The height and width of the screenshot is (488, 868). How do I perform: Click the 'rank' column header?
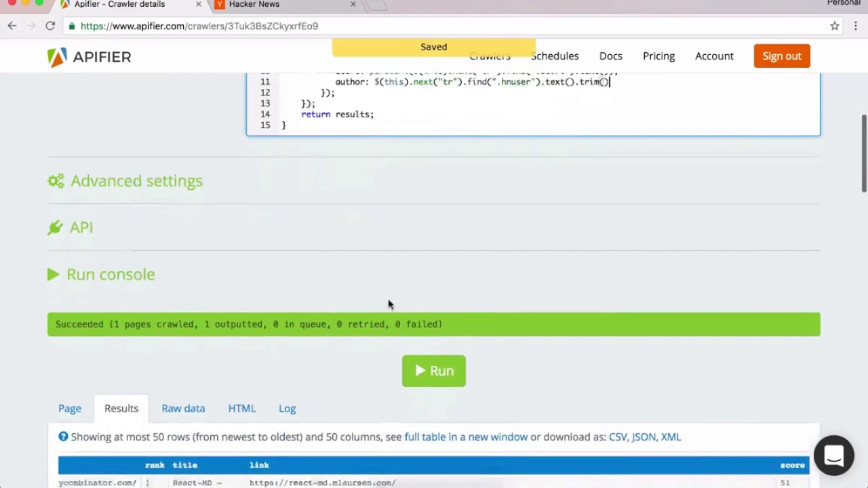click(x=155, y=465)
